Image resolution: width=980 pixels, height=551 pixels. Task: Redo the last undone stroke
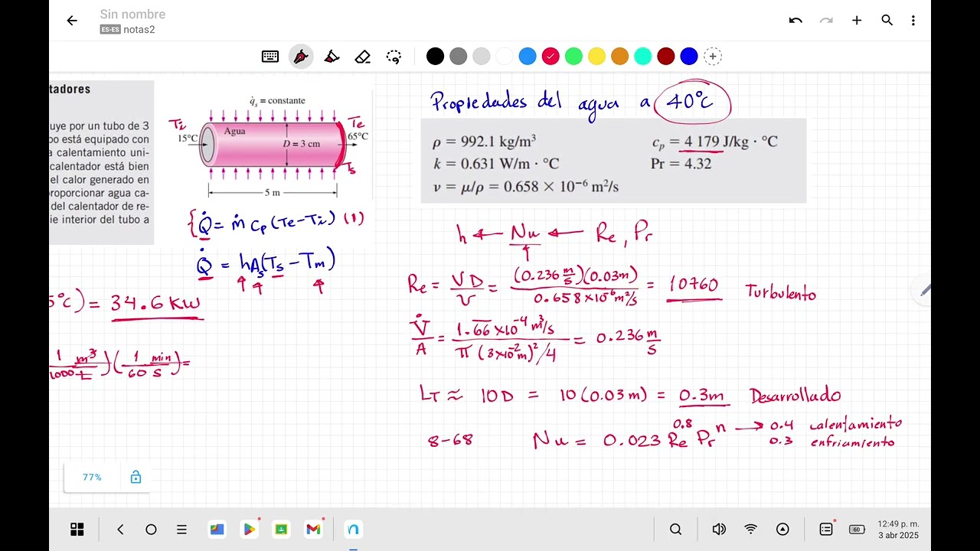click(x=826, y=21)
